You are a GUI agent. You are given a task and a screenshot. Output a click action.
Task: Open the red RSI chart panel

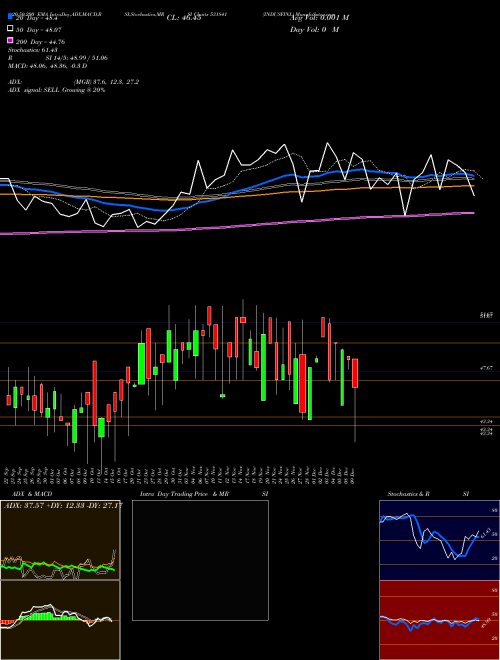pyautogui.click(x=439, y=620)
